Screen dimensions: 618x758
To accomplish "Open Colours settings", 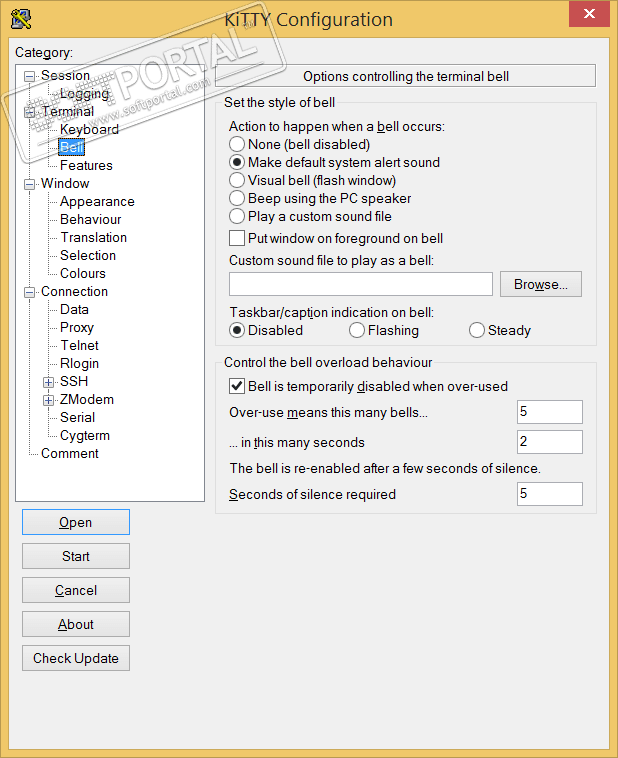I will pyautogui.click(x=83, y=273).
